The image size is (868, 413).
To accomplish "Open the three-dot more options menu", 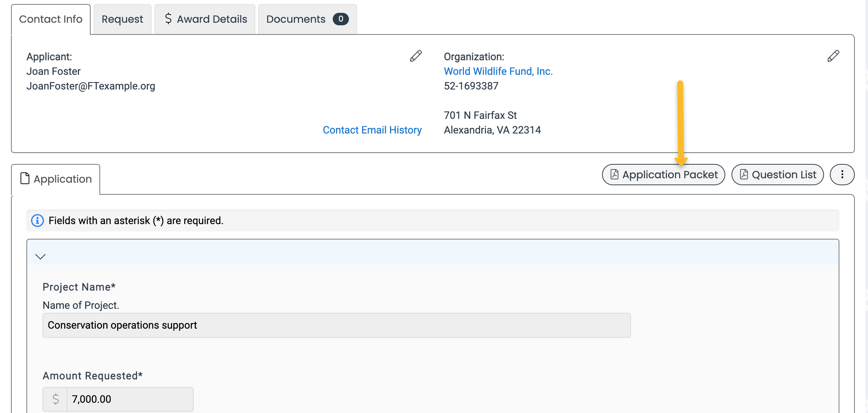I will [842, 175].
